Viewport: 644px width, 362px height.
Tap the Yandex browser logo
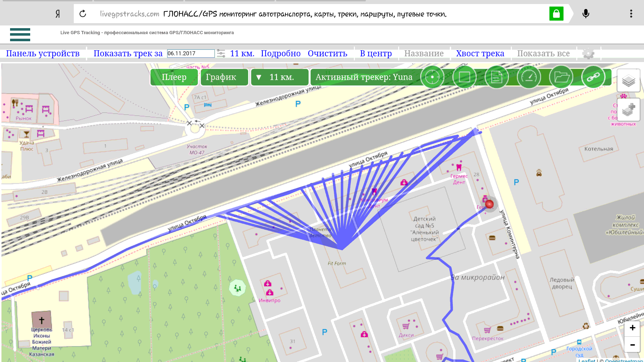coord(58,14)
